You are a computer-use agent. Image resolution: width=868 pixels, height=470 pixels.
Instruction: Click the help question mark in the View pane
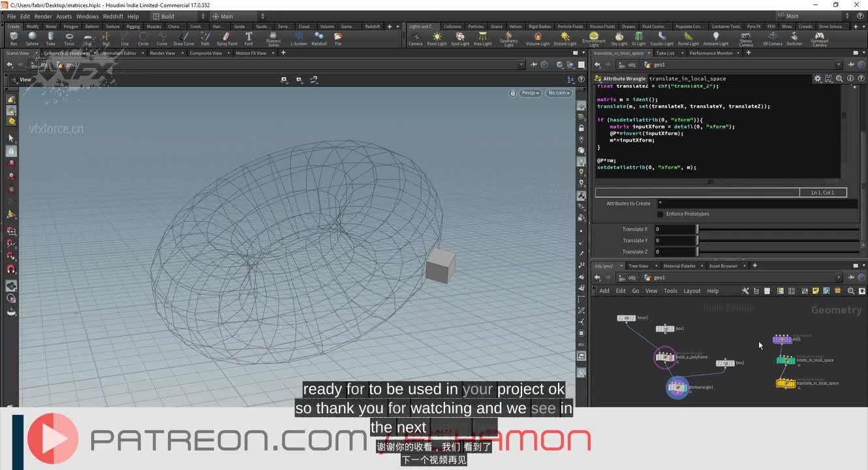[x=581, y=79]
